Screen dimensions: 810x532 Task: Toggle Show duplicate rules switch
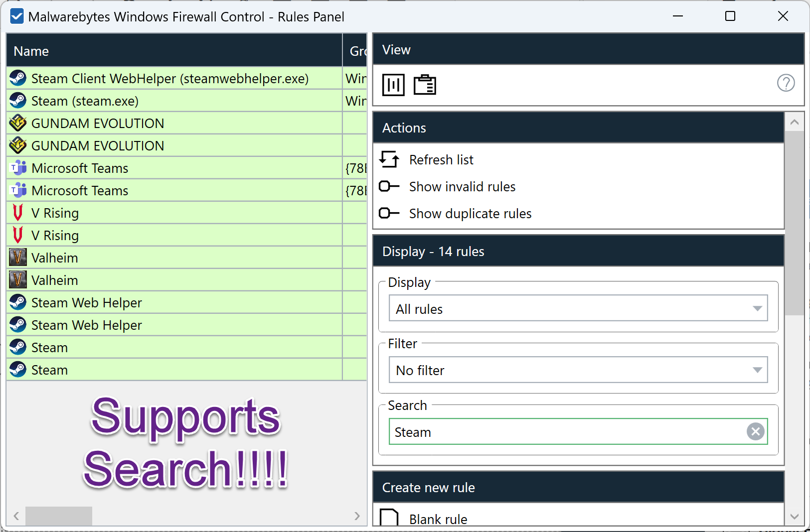[389, 213]
